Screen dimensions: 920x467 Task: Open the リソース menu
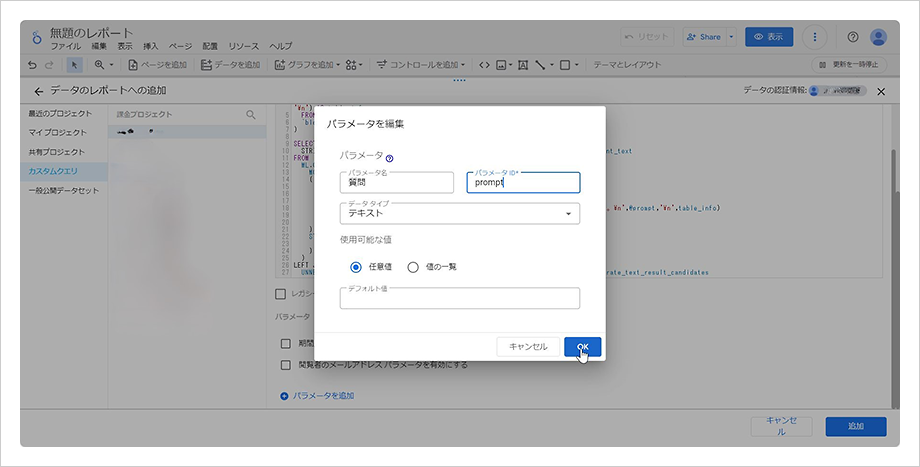(x=243, y=46)
